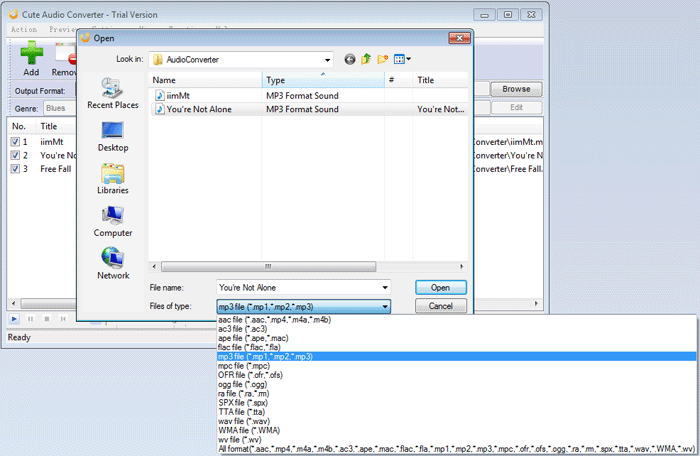Viewport: 700px width, 456px height.
Task: Choose OFR file type option
Action: pyautogui.click(x=456, y=375)
